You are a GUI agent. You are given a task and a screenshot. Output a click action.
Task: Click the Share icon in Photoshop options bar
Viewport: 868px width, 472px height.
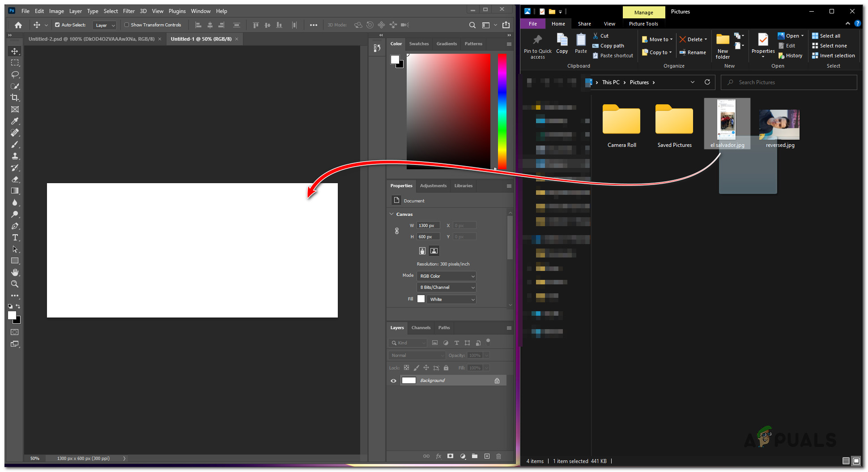pos(506,25)
